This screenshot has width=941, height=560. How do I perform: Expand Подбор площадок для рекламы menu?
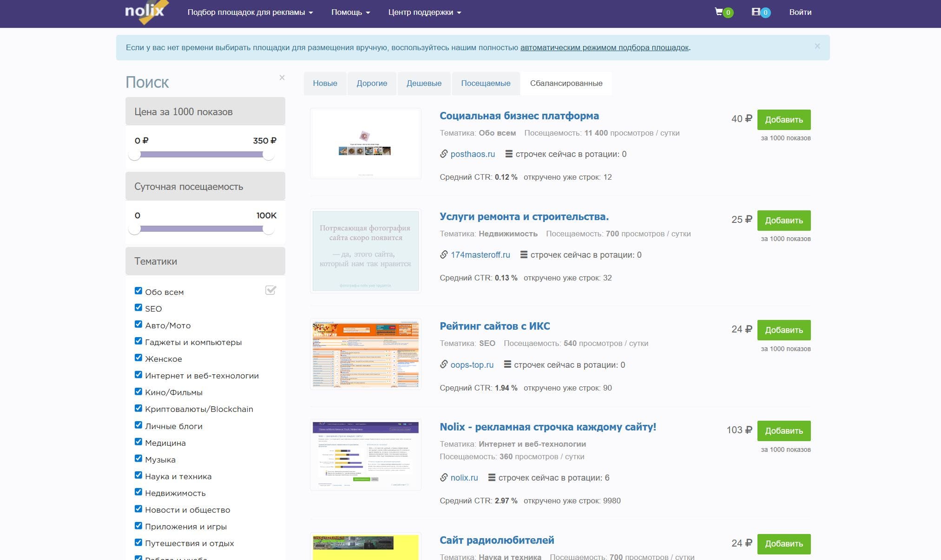pyautogui.click(x=250, y=13)
